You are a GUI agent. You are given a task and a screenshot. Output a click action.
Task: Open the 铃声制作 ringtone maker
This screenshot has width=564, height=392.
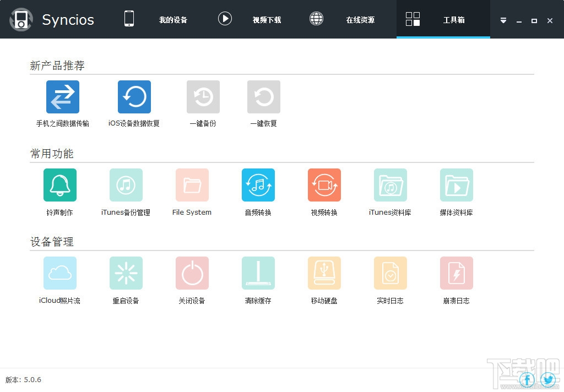coord(59,185)
